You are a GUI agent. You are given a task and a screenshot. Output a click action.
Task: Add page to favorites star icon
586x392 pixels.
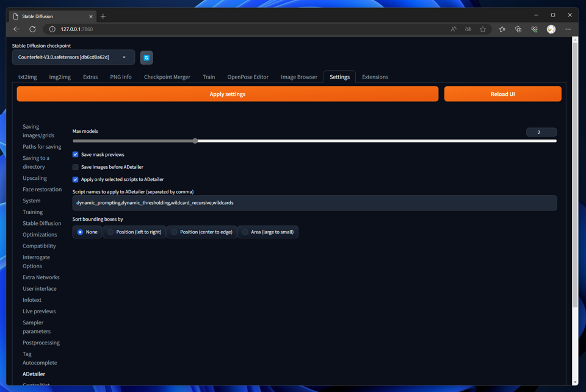483,29
